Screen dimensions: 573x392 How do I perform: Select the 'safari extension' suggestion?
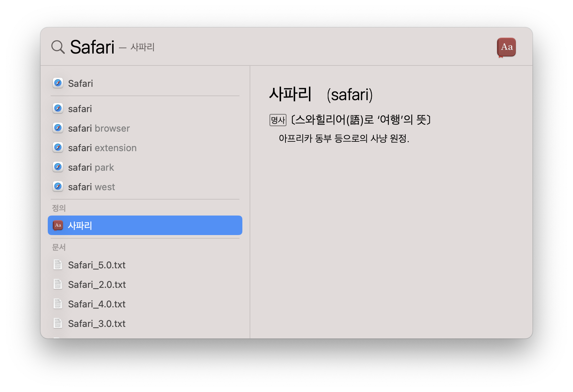pos(145,148)
